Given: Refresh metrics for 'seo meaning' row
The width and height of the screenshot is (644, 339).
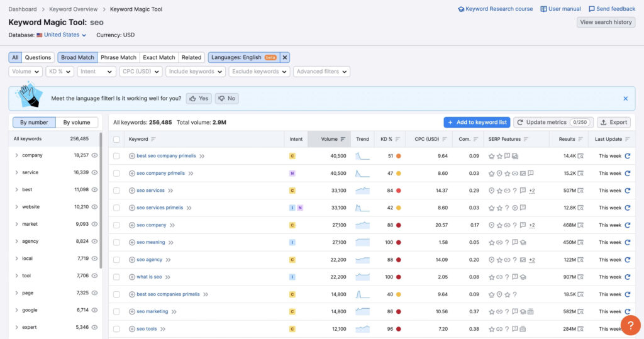Looking at the screenshot, I should pos(627,242).
